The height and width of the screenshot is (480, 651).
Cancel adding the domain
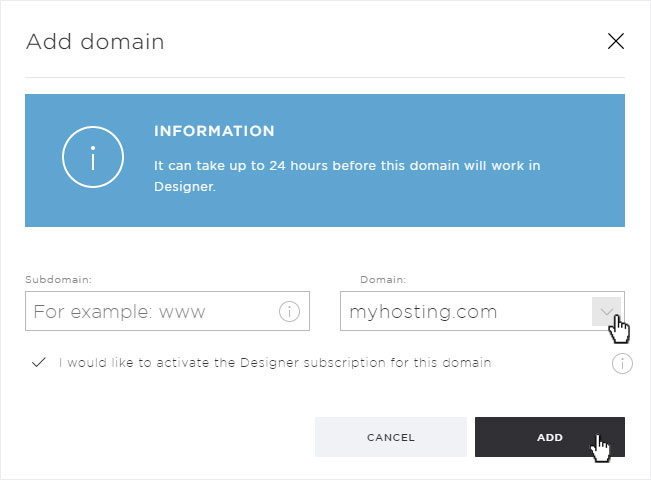point(391,437)
